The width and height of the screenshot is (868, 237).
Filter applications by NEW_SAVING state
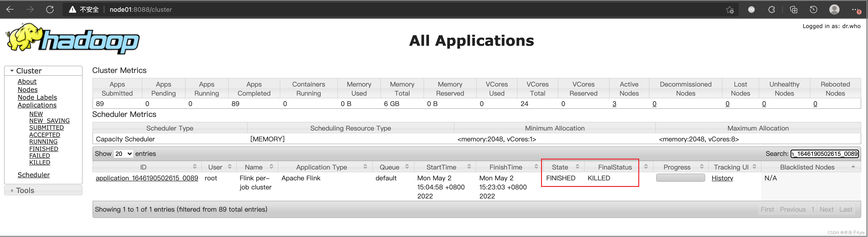point(49,121)
